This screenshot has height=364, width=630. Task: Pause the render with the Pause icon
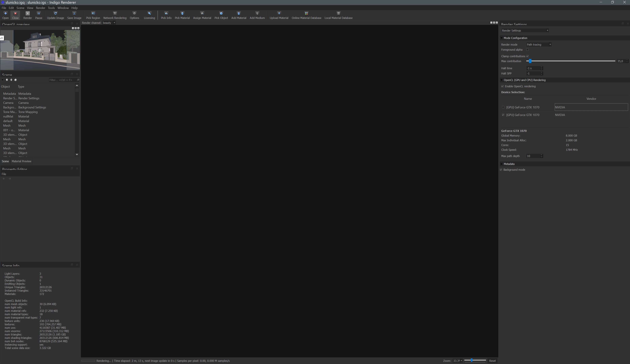[x=38, y=15]
